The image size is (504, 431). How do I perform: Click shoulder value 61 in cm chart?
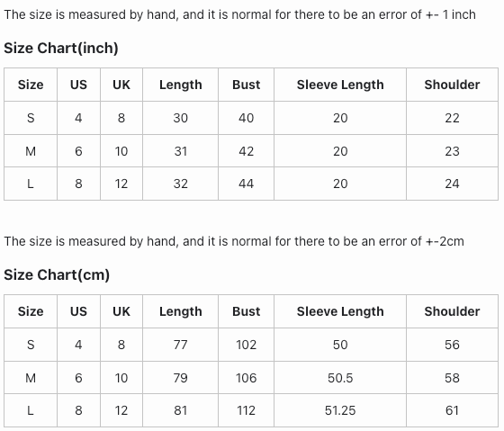point(452,410)
